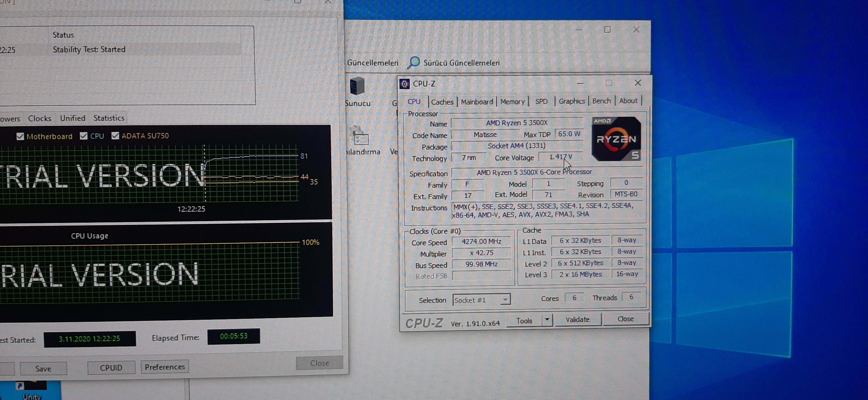Viewport: 868px width, 400px height.
Task: Minimize the CPU-Z window
Action: [x=580, y=83]
